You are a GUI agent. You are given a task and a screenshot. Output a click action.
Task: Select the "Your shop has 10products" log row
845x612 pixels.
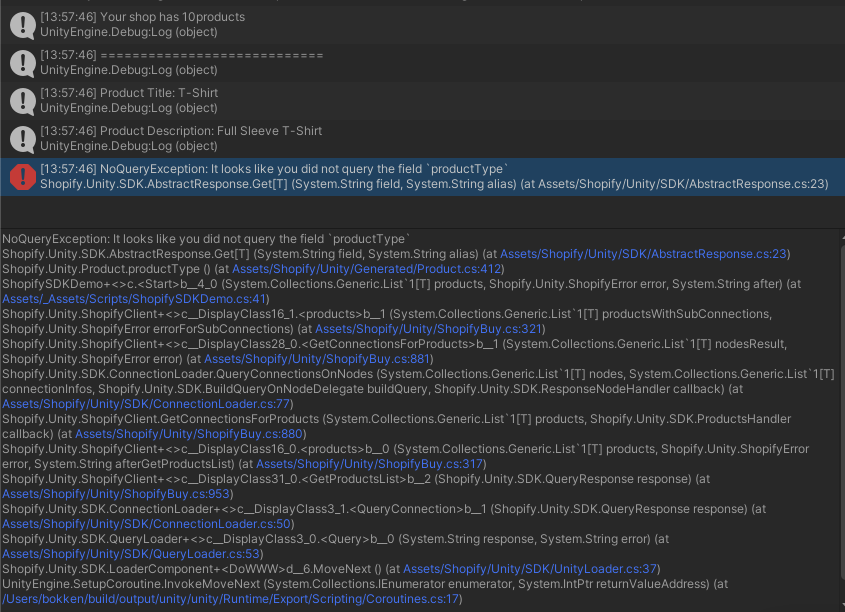coord(422,25)
